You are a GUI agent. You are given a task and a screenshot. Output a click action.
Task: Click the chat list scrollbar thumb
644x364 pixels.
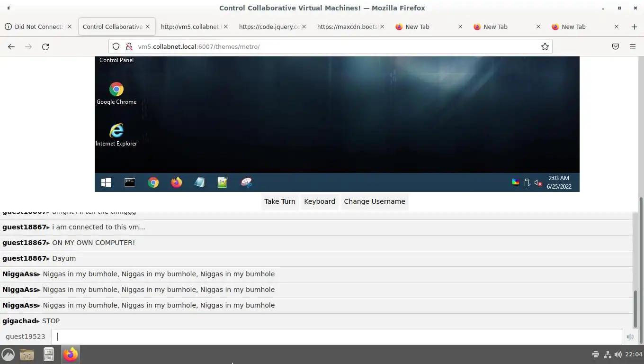pyautogui.click(x=635, y=308)
